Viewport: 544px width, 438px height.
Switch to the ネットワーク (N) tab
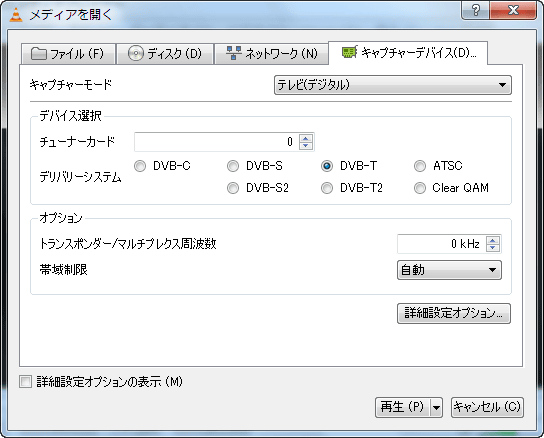pos(271,53)
